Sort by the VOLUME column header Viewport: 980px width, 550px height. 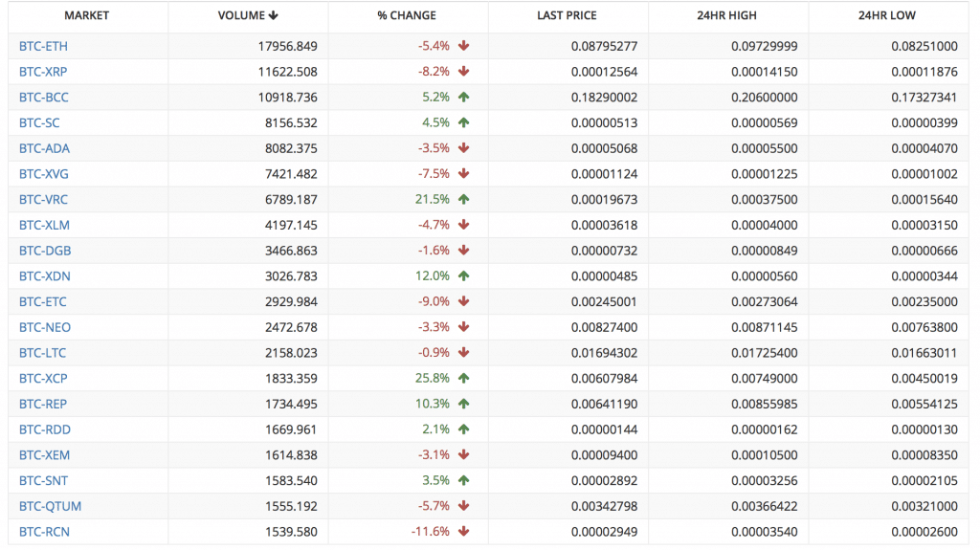click(248, 15)
